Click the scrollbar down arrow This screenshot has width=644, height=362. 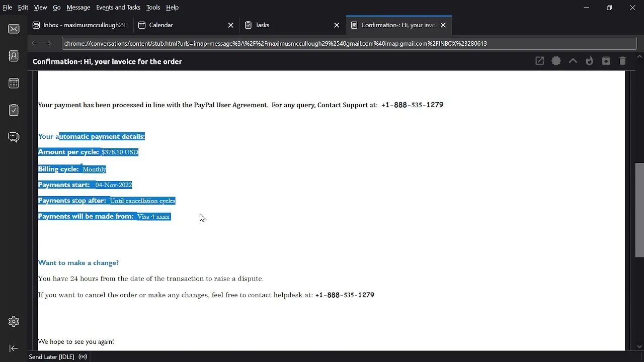coord(639,346)
